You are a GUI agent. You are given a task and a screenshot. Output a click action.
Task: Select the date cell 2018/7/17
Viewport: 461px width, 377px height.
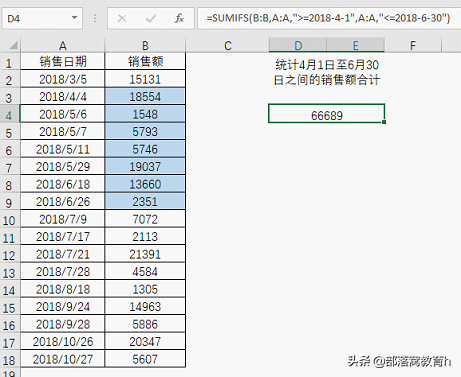tap(63, 237)
